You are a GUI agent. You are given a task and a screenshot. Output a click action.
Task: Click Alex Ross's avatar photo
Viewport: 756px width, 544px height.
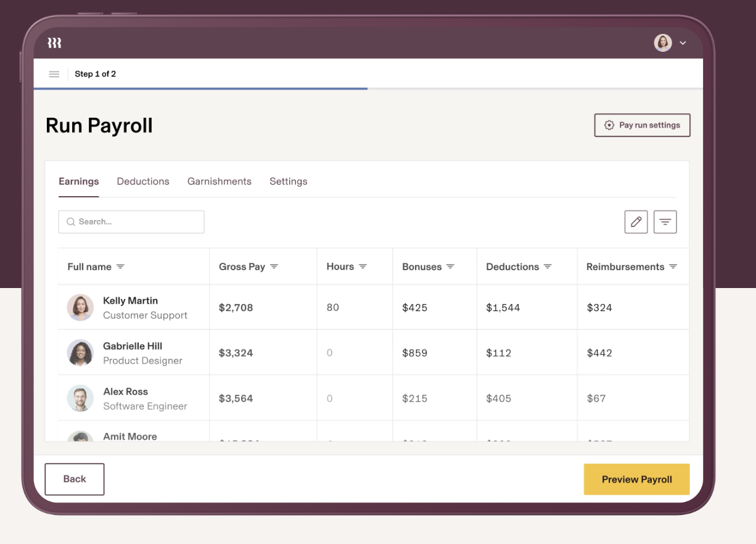pos(80,398)
